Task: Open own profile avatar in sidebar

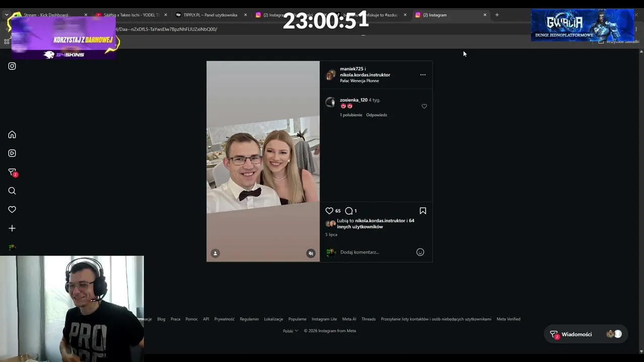Action: (12, 247)
